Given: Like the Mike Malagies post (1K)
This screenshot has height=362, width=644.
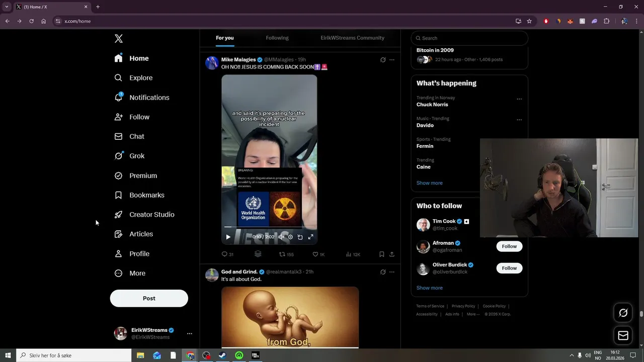Looking at the screenshot, I should pyautogui.click(x=318, y=254).
